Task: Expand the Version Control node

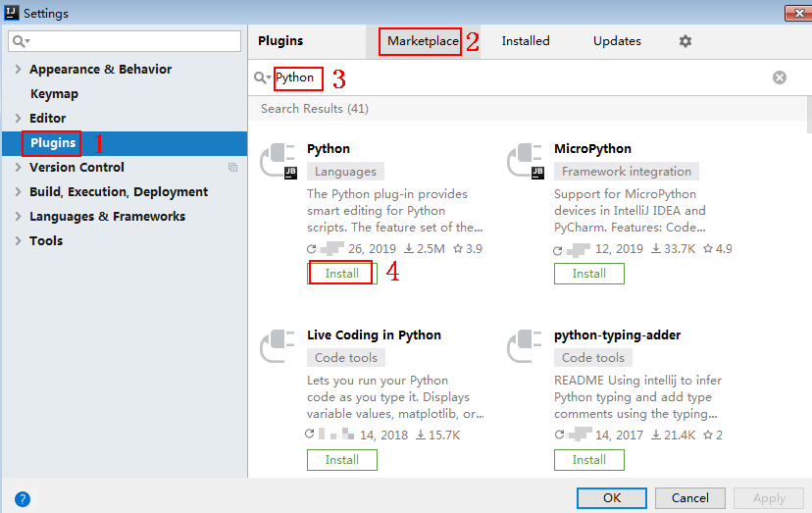Action: [x=18, y=168]
